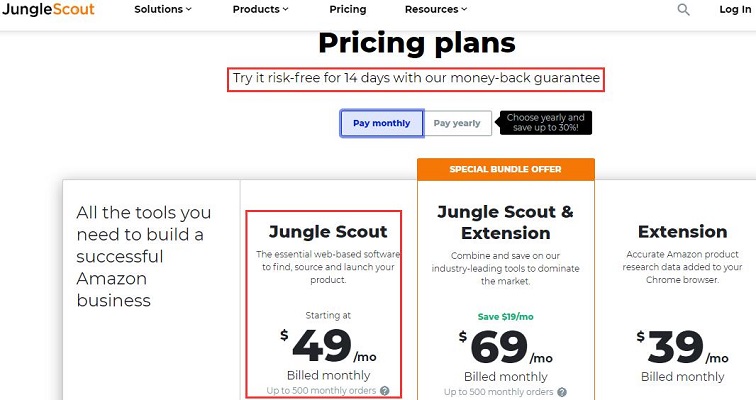Screen dimensions: 756x400
Task: Switch to Pay yearly billing
Action: click(458, 123)
